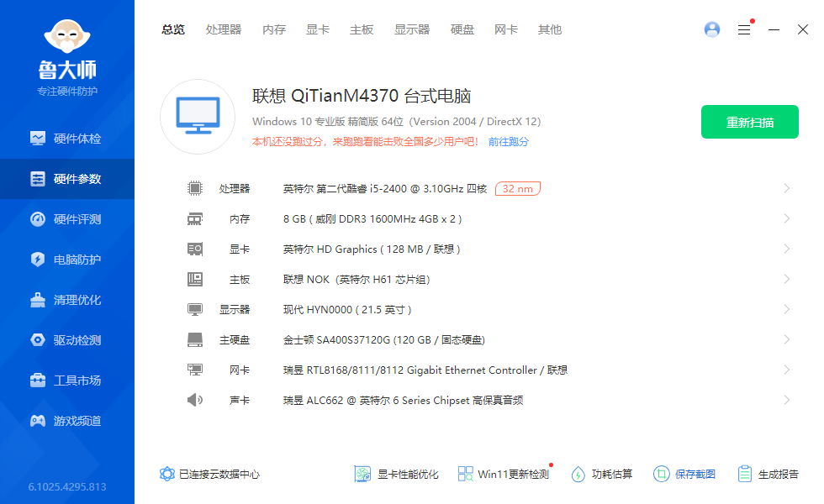824x504 pixels.
Task: Click the user account avatar icon
Action: click(x=712, y=29)
